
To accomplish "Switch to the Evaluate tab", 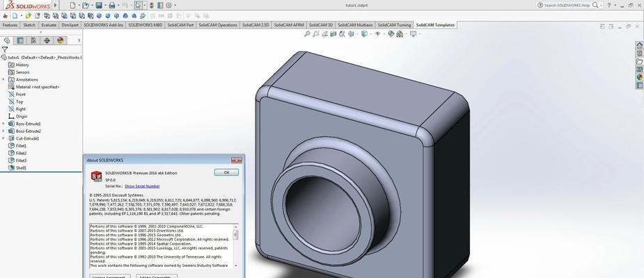I will coord(49,25).
